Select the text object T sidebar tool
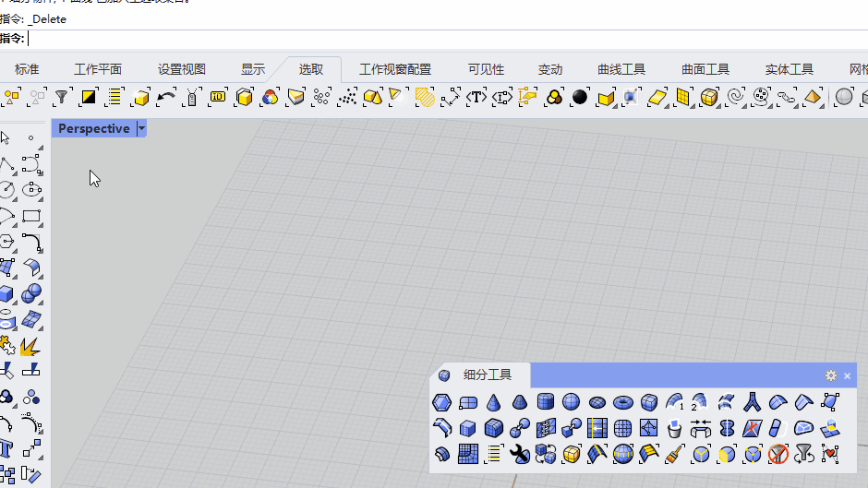 6,448
